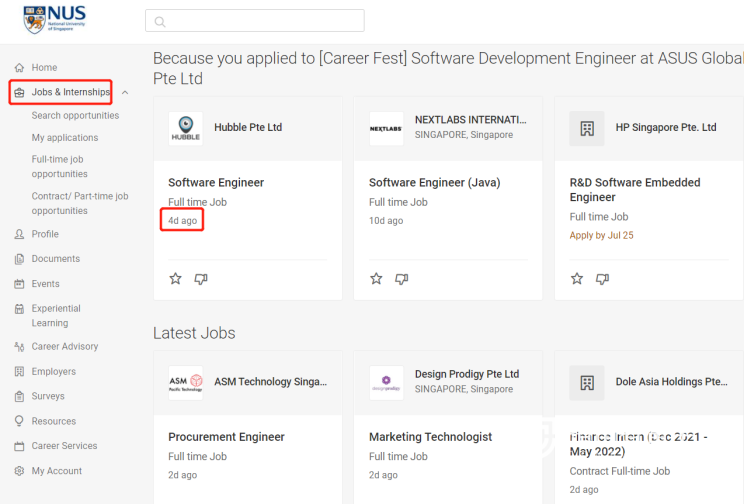Open Events in sidebar
Viewport: 745px width, 504px height.
click(x=46, y=284)
